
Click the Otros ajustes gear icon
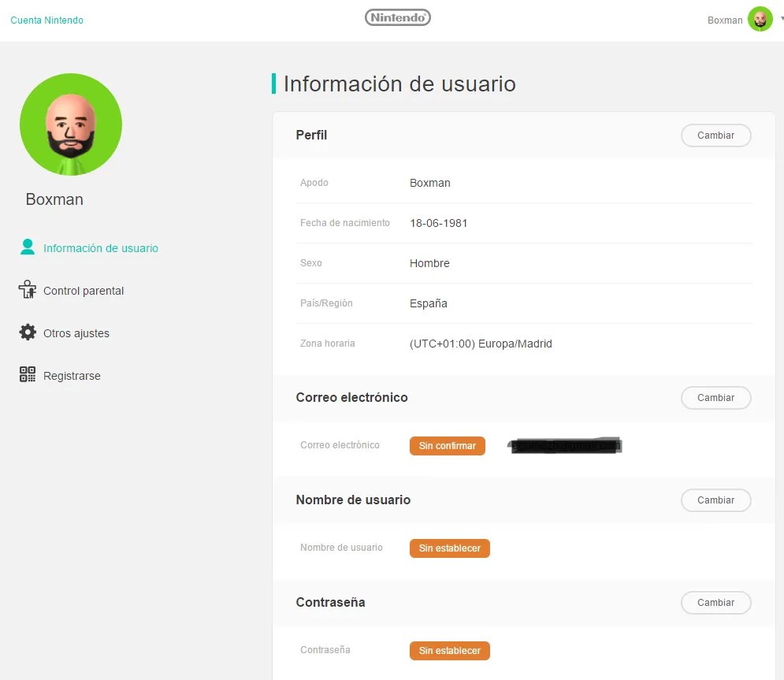(28, 333)
